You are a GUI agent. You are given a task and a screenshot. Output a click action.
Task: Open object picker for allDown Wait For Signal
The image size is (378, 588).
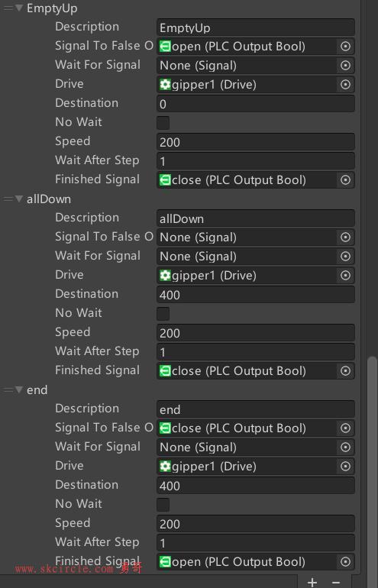tap(345, 257)
